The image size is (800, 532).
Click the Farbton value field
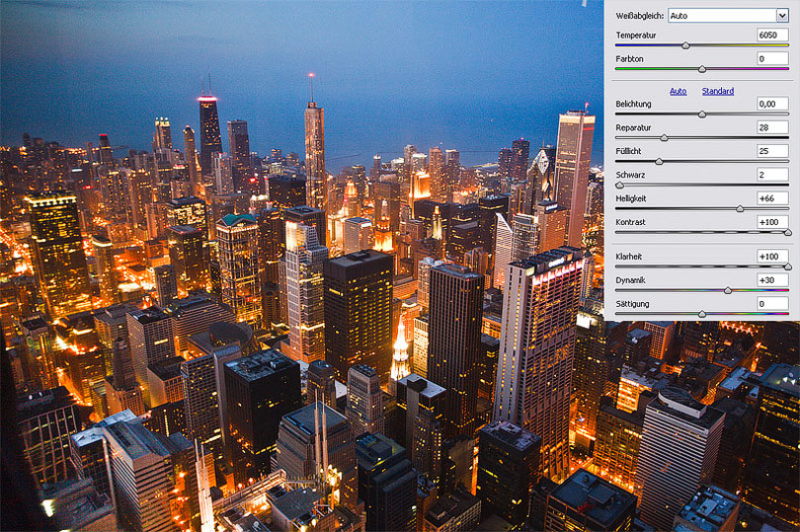772,58
